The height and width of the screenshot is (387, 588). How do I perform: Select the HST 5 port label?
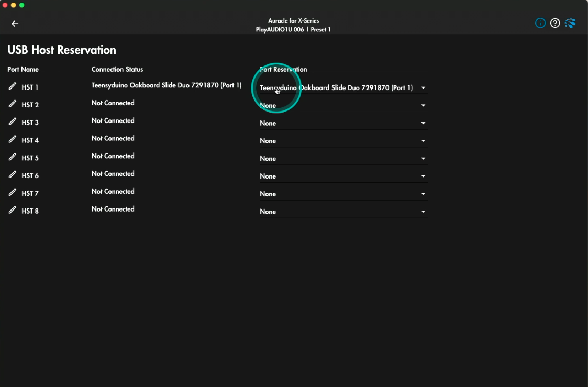30,158
